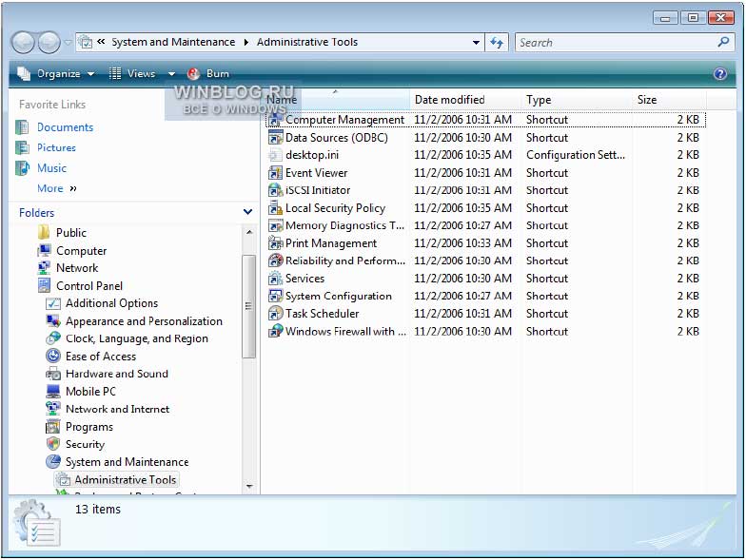Open the Documents favorite link
The image size is (746, 560).
(x=65, y=127)
